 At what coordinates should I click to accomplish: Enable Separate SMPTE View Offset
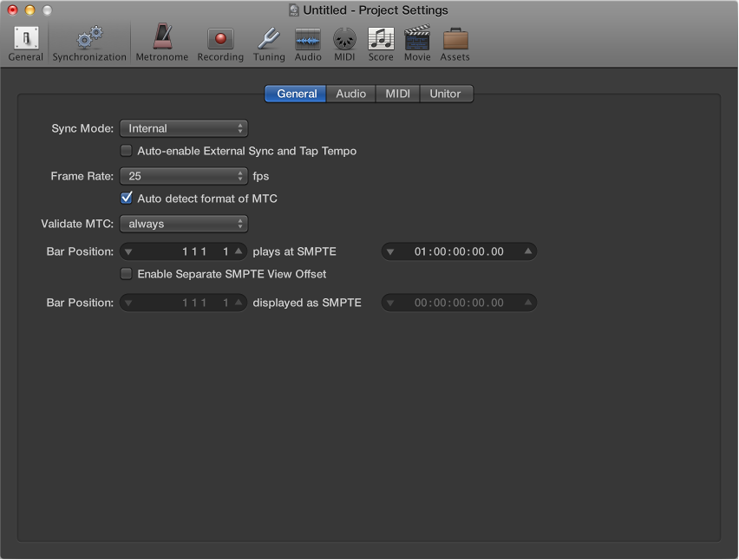(126, 274)
